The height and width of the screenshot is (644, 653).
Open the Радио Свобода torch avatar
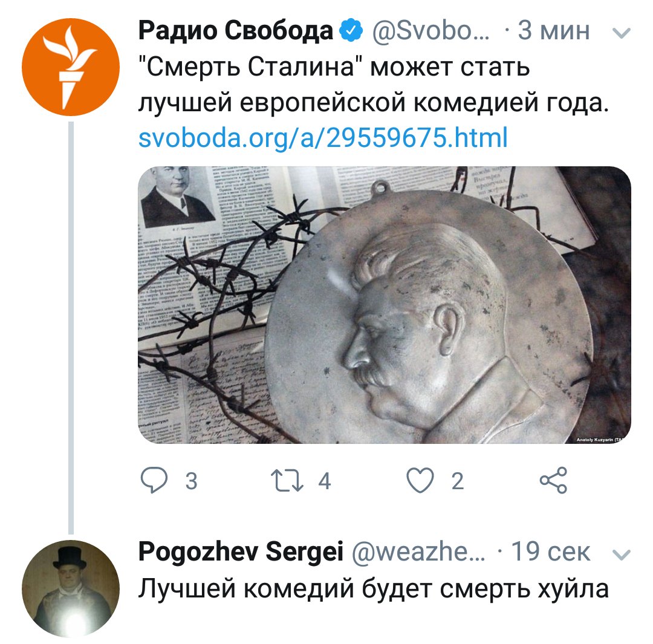point(71,67)
